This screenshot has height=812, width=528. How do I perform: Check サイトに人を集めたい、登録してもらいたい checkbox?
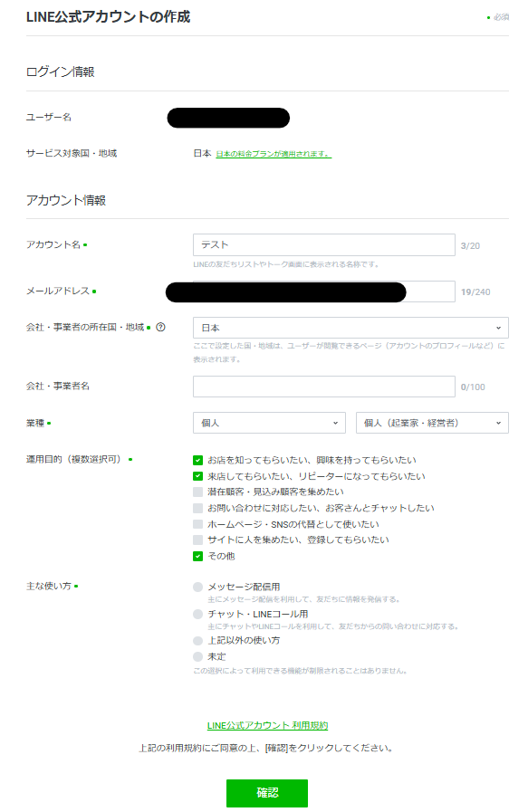(197, 540)
